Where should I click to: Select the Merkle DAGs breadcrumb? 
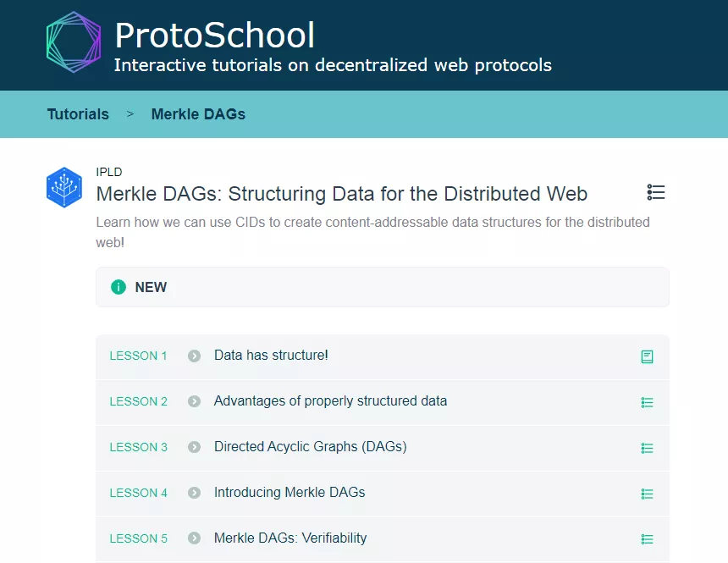(198, 113)
